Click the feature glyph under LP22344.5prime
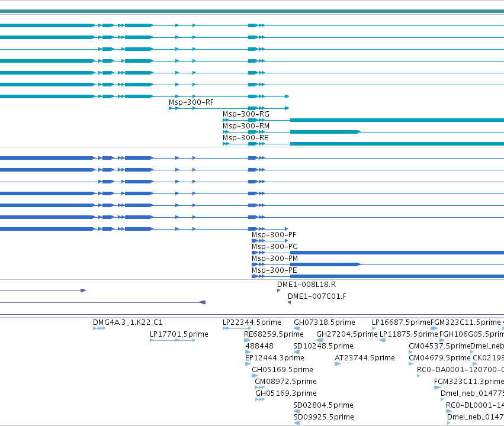This screenshot has width=504, height=426. 237,328
